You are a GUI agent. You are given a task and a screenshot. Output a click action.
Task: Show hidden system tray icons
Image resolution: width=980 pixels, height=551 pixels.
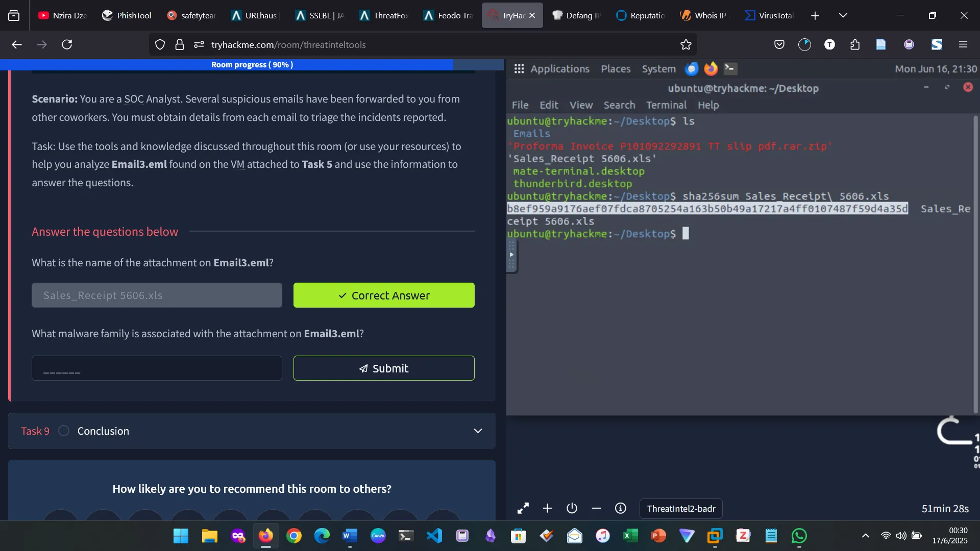[x=865, y=536]
